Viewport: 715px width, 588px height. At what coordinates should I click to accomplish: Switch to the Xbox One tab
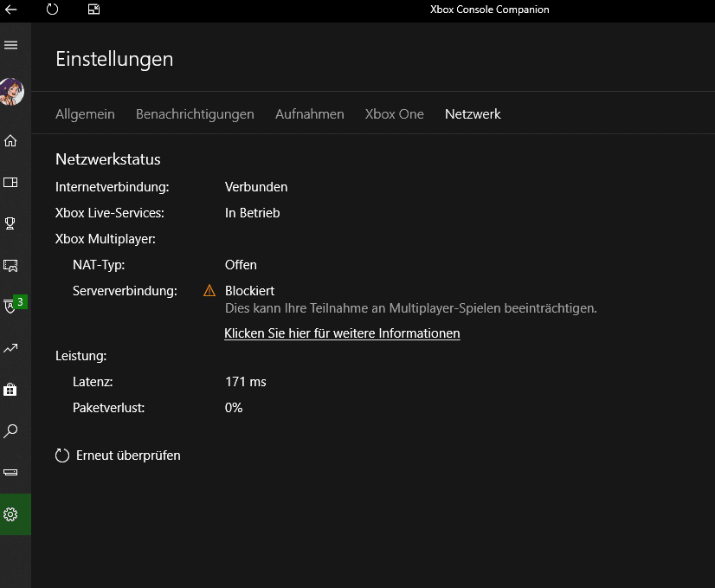395,114
